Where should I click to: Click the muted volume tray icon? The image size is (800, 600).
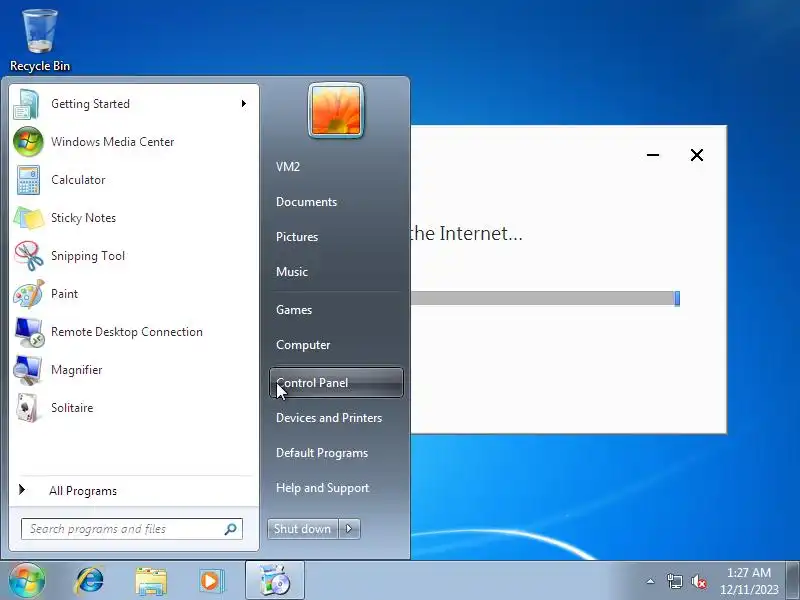click(x=698, y=581)
